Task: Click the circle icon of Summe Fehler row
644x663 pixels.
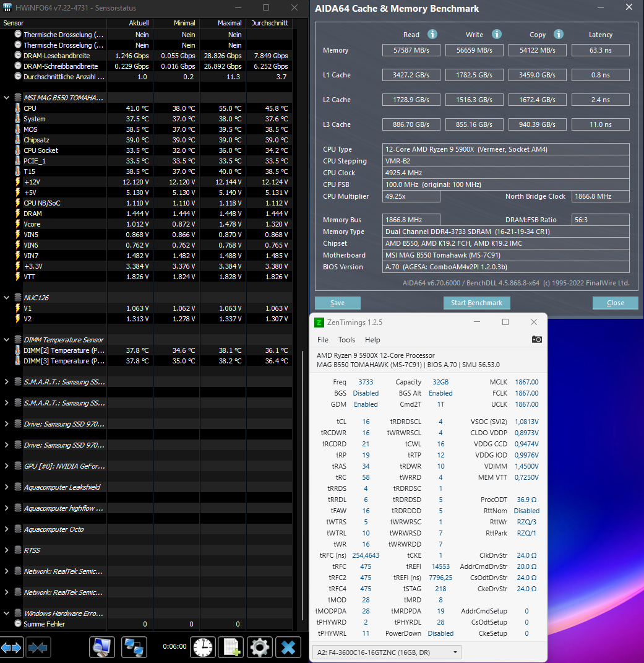Action: (x=18, y=623)
